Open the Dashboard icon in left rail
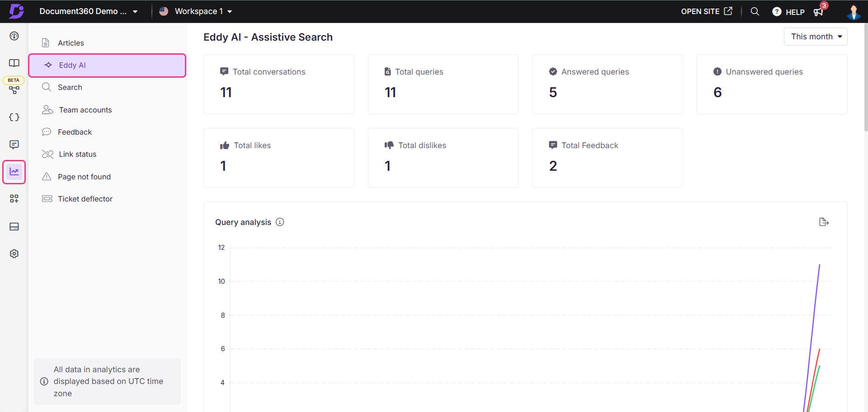Screen dimensions: 868x412 [14, 36]
